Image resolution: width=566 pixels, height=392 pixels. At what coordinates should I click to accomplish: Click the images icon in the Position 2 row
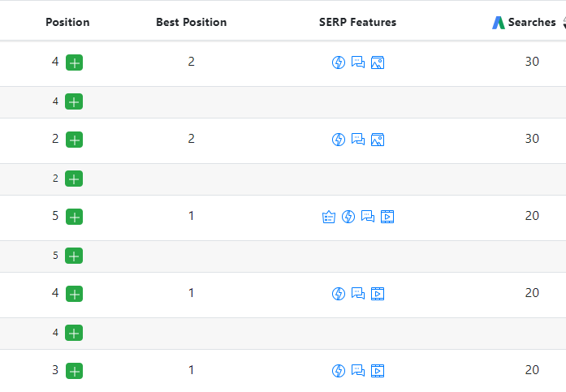point(377,140)
